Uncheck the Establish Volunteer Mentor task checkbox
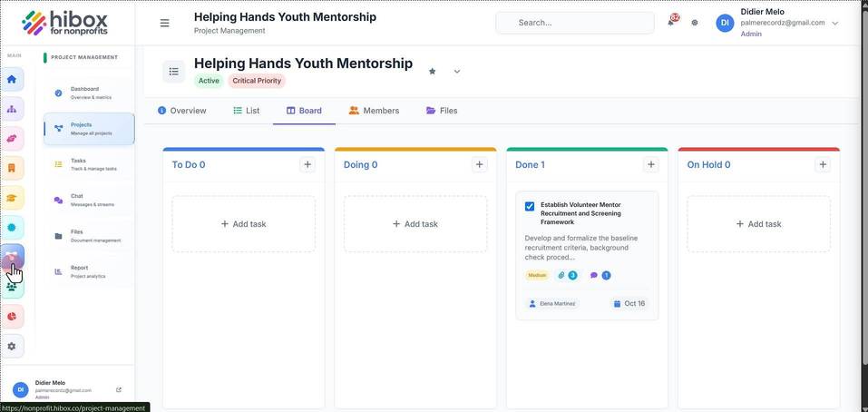868x412 pixels. pos(530,206)
